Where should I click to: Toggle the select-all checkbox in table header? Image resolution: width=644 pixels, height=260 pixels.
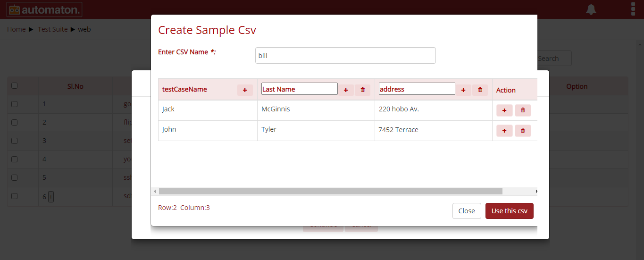click(x=14, y=85)
